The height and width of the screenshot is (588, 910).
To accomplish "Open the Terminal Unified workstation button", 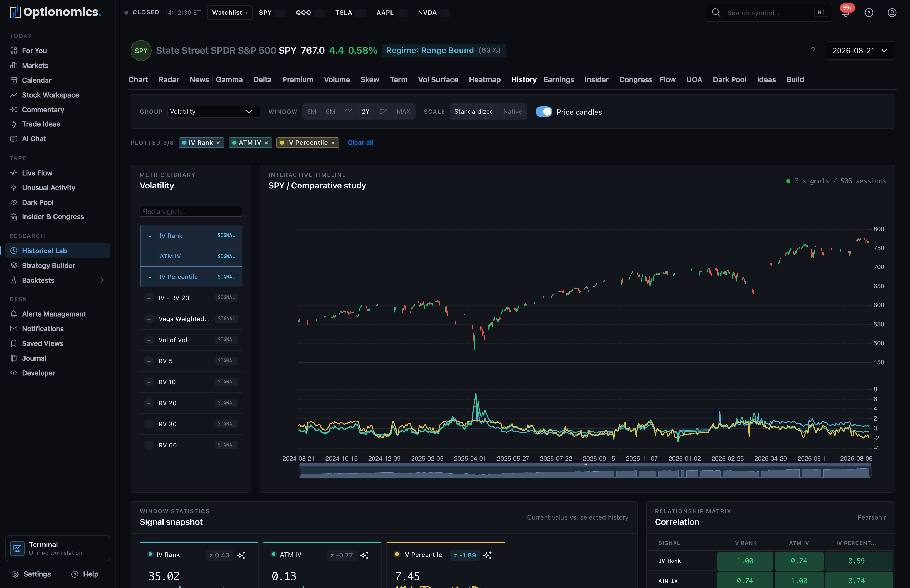I will (x=58, y=548).
